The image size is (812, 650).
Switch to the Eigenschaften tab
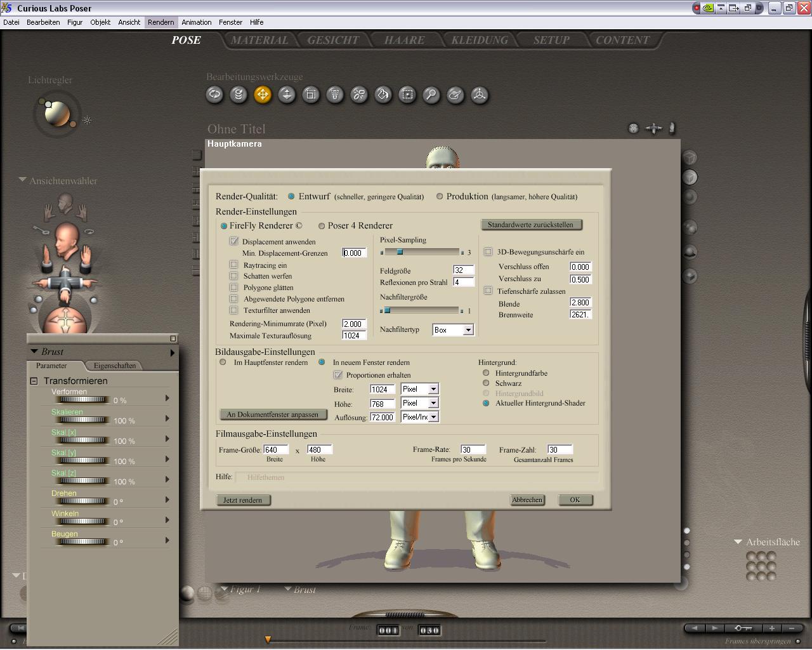click(x=115, y=366)
